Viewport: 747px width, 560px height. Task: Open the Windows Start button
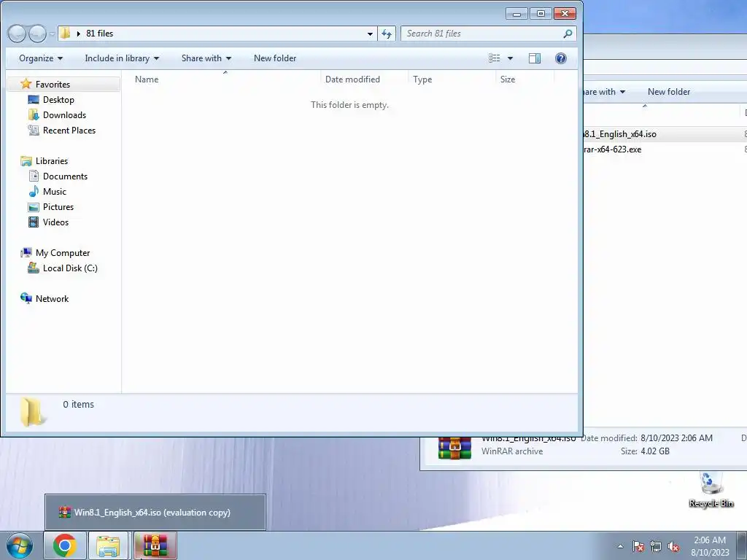[20, 545]
